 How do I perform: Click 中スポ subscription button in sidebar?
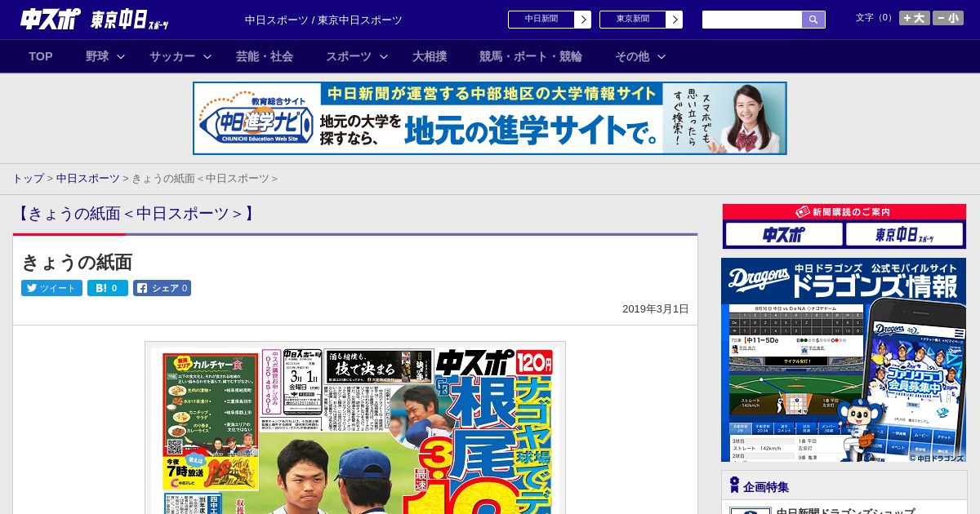(x=784, y=235)
